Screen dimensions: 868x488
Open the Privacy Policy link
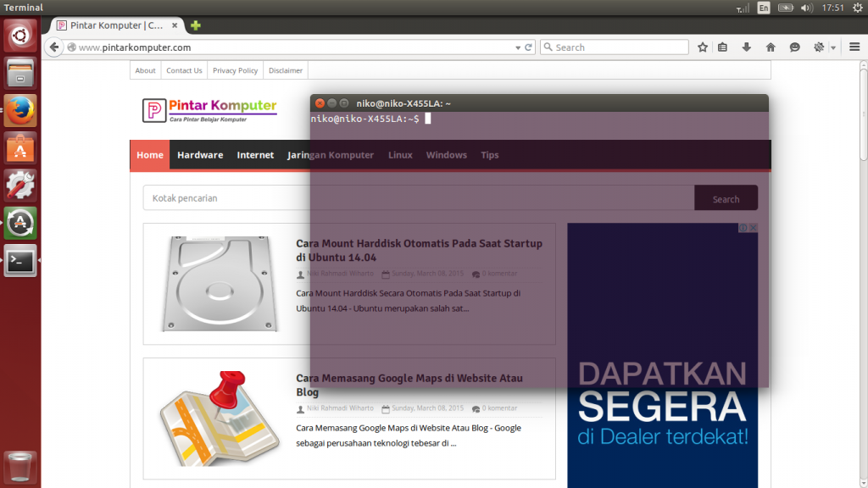[235, 70]
